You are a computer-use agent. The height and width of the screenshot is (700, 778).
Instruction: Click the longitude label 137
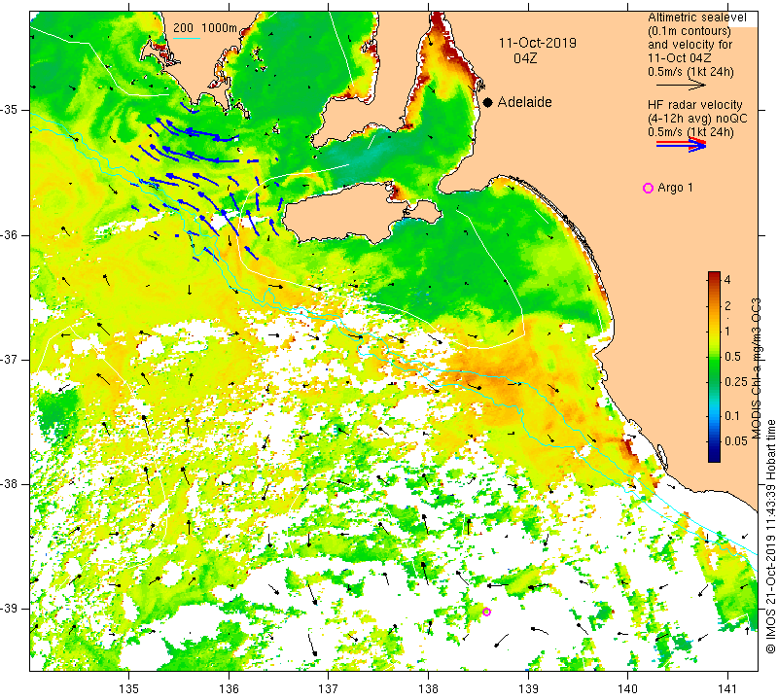[329, 688]
